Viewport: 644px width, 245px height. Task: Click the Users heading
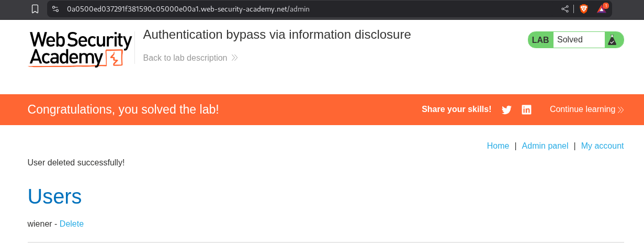(54, 196)
